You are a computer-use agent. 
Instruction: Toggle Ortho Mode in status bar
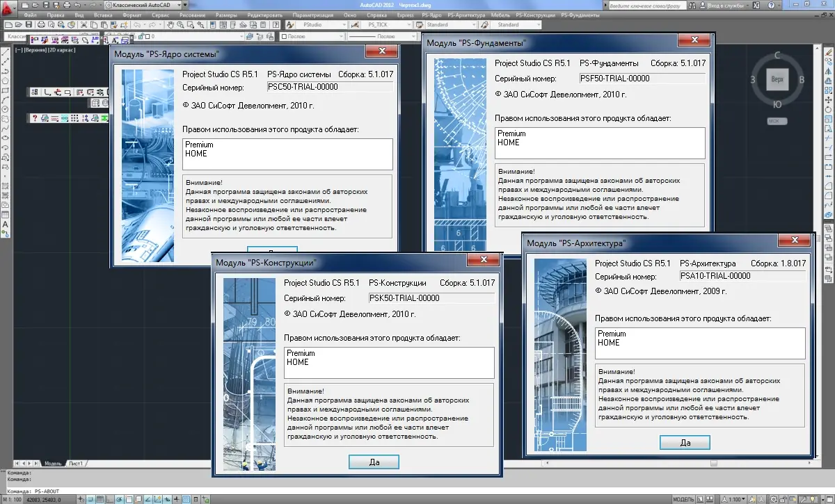coord(109,500)
